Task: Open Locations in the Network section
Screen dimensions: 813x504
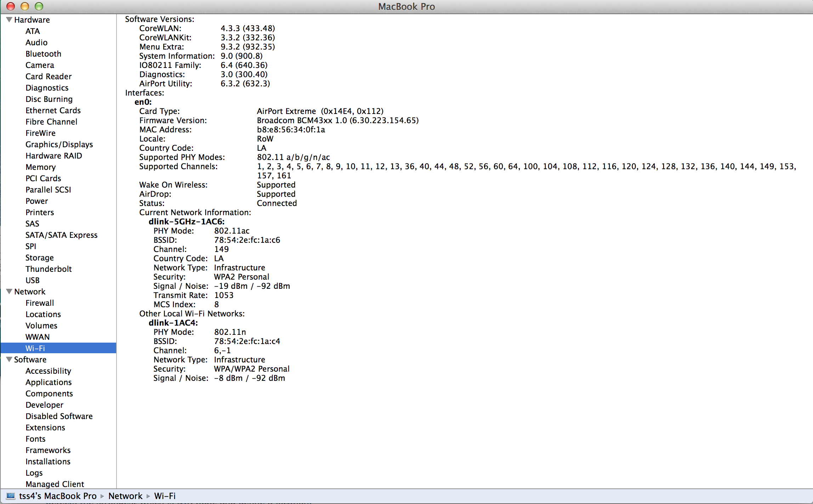Action: pos(43,314)
